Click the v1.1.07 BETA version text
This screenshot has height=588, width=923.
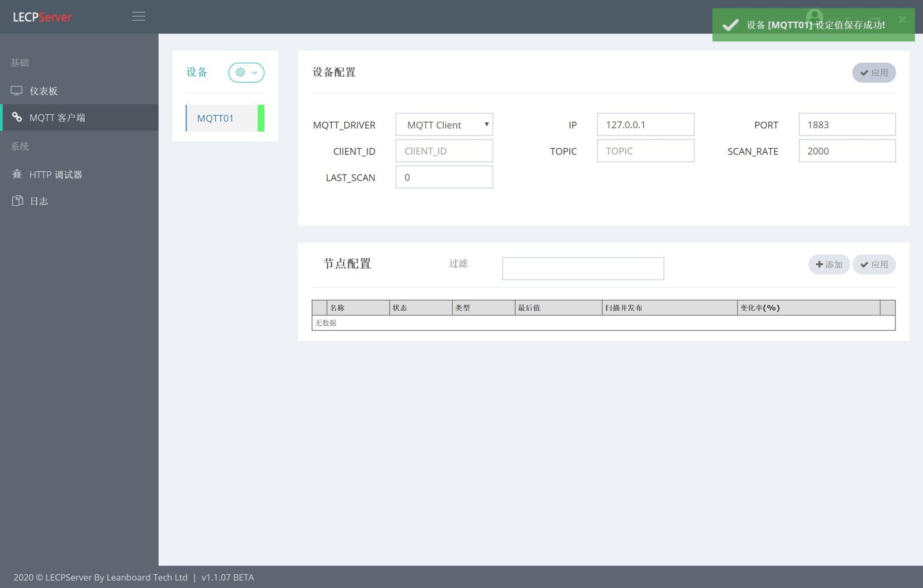[227, 578]
